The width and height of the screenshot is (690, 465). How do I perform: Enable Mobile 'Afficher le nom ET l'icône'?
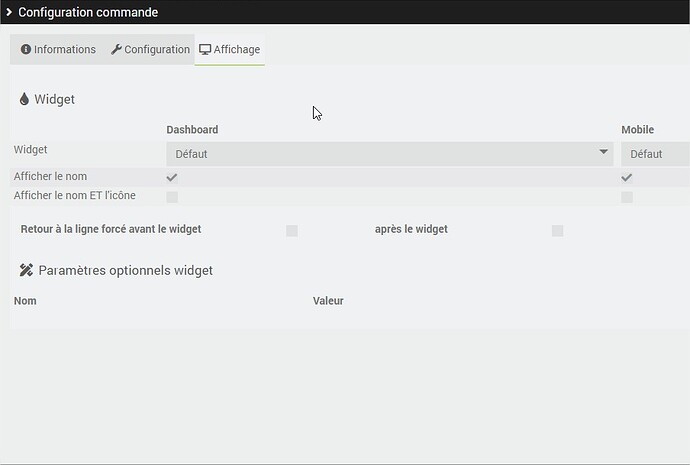[x=627, y=197]
